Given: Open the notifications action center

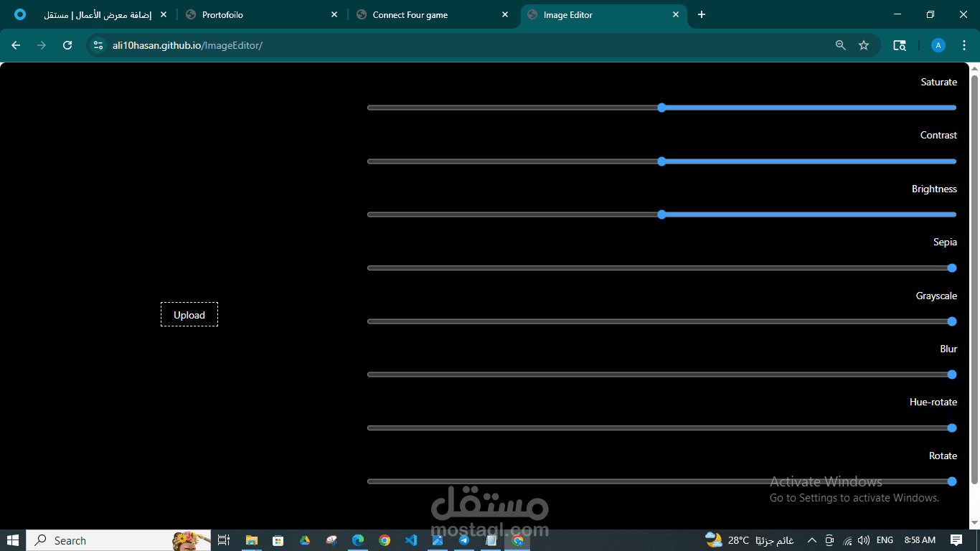Looking at the screenshot, I should click(956, 540).
